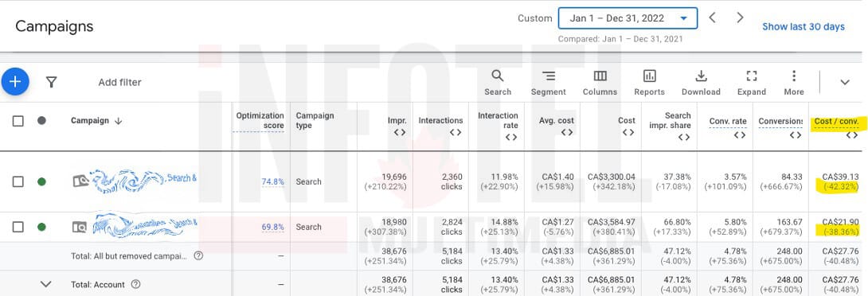The image size is (868, 296).
Task: Sort by the Cost column header
Action: (627, 120)
